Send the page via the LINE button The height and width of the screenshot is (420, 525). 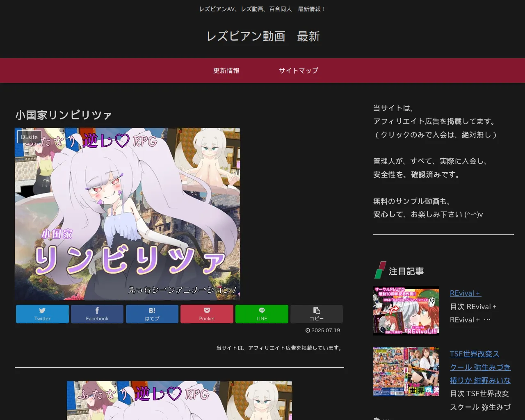[x=262, y=314]
